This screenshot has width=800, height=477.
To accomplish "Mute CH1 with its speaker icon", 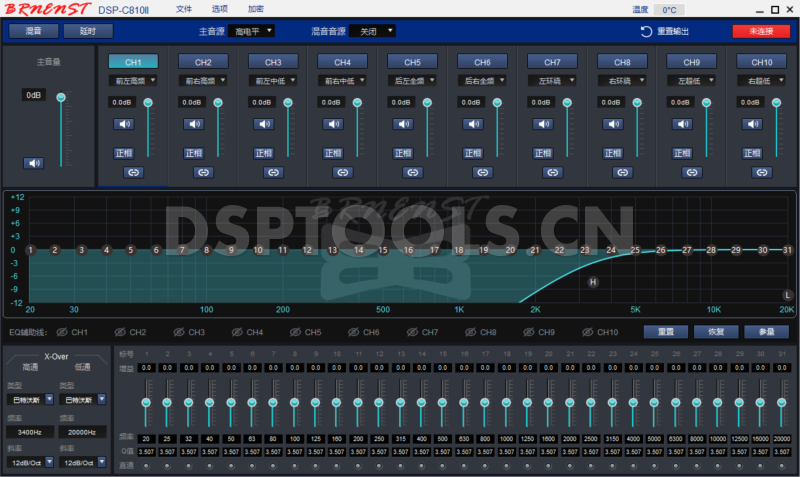I will 124,124.
